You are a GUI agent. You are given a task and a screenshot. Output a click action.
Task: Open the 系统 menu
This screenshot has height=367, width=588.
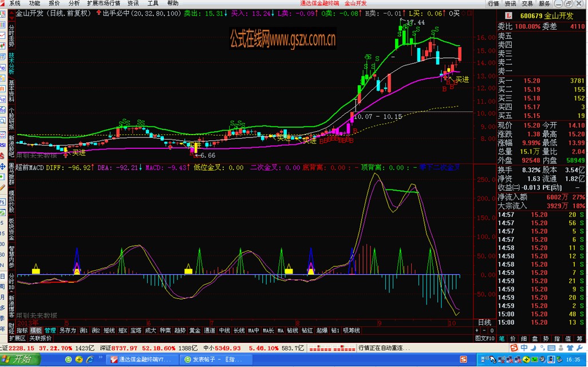pos(15,3)
